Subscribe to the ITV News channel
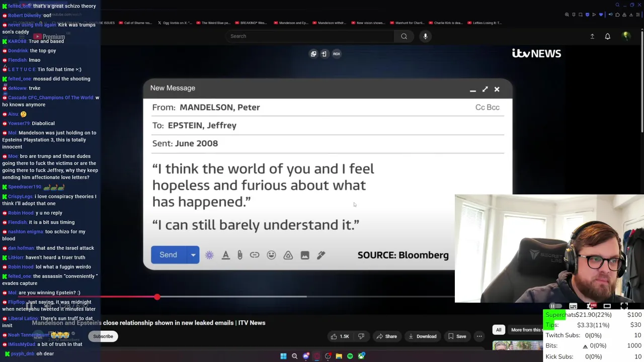Viewport: 644px width, 362px height. pyautogui.click(x=103, y=336)
